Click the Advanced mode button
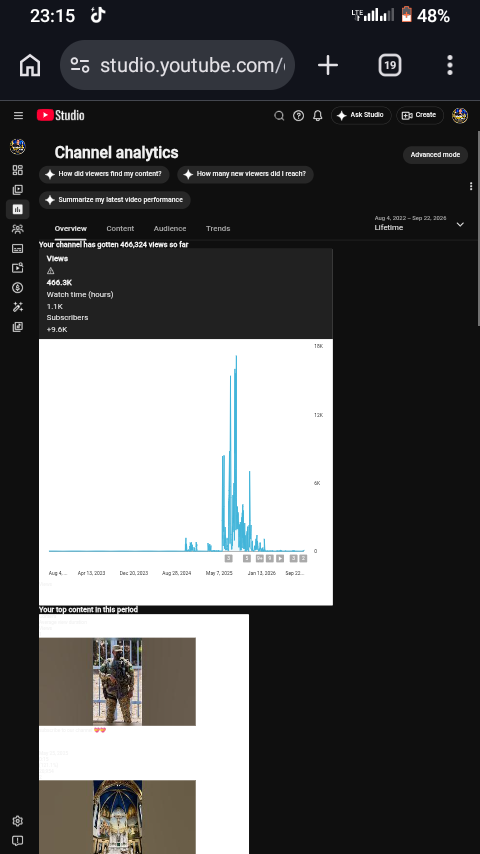Viewport: 480px width, 854px height. (x=435, y=155)
